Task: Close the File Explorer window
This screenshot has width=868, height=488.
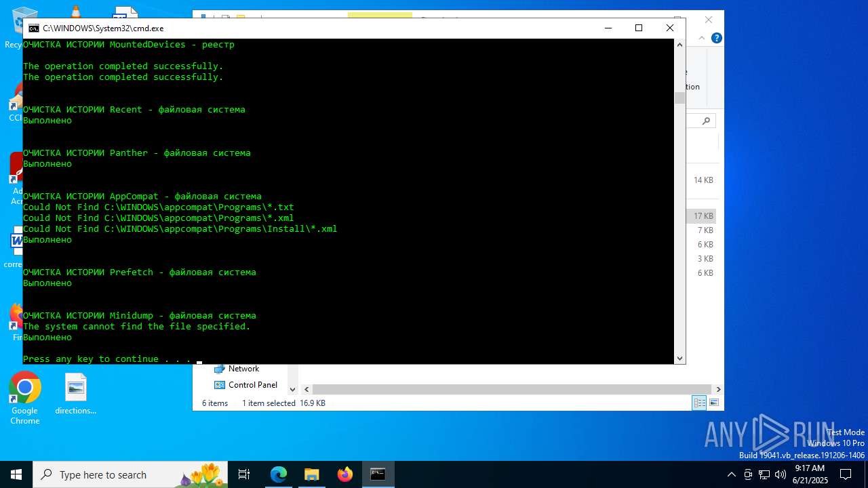Action: coord(709,20)
